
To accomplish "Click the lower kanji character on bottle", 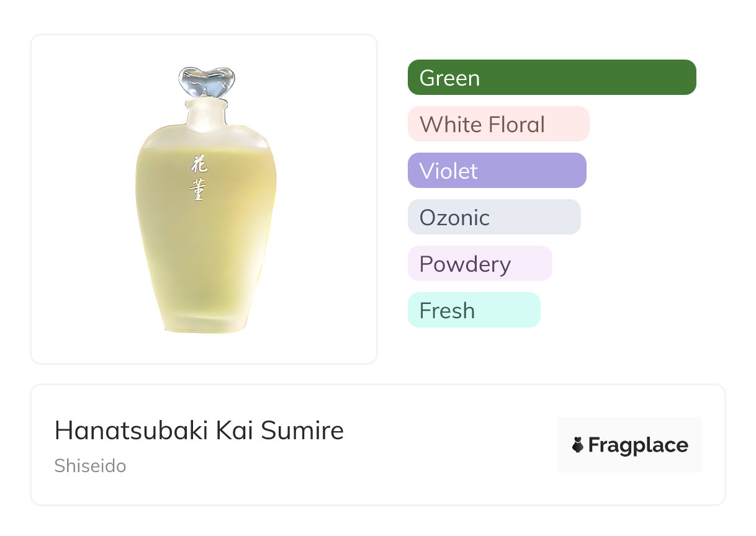I will pyautogui.click(x=197, y=189).
